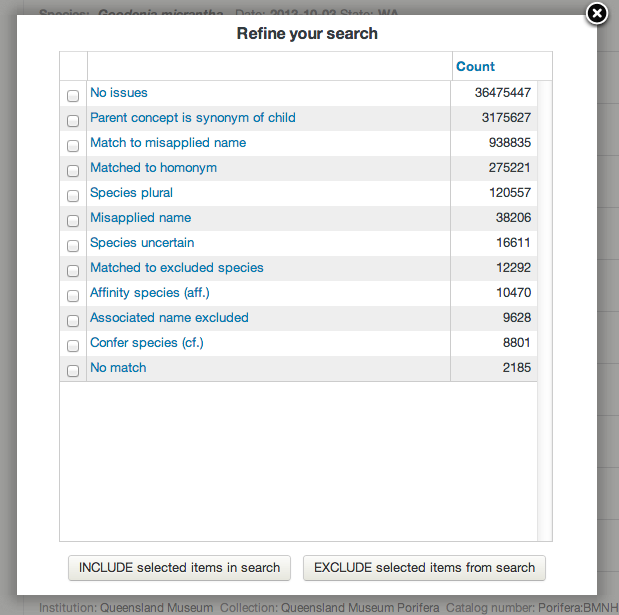Follow the Associated name excluded link
619x615 pixels.
click(169, 318)
